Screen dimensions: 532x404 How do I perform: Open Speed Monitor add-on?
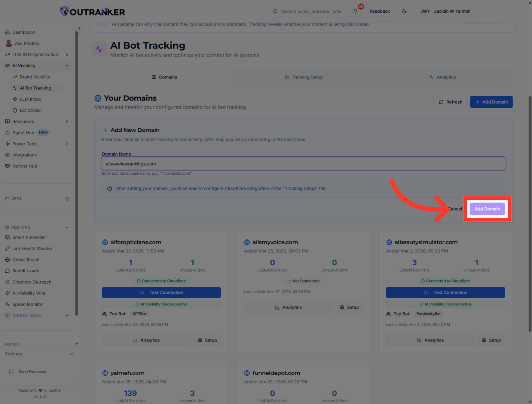27,304
